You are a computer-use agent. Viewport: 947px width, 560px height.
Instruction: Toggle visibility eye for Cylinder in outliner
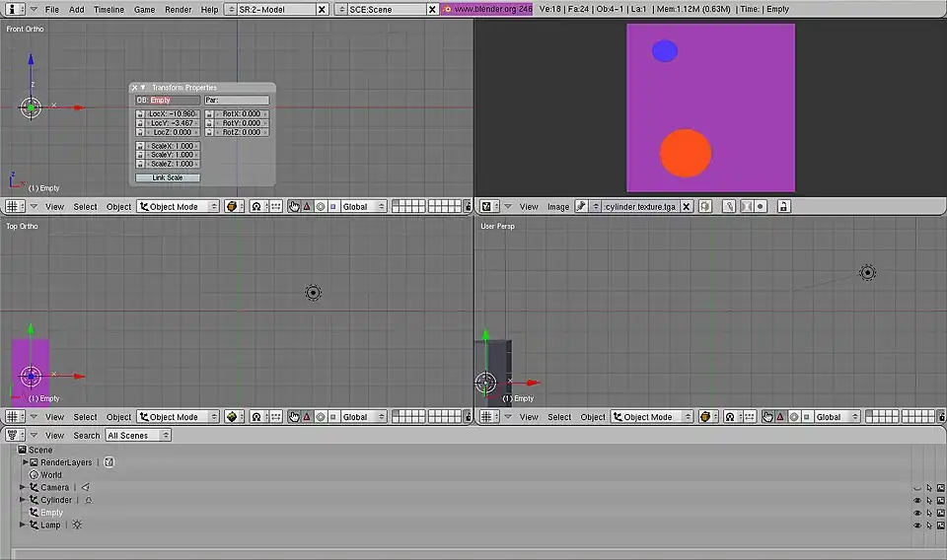pos(917,501)
